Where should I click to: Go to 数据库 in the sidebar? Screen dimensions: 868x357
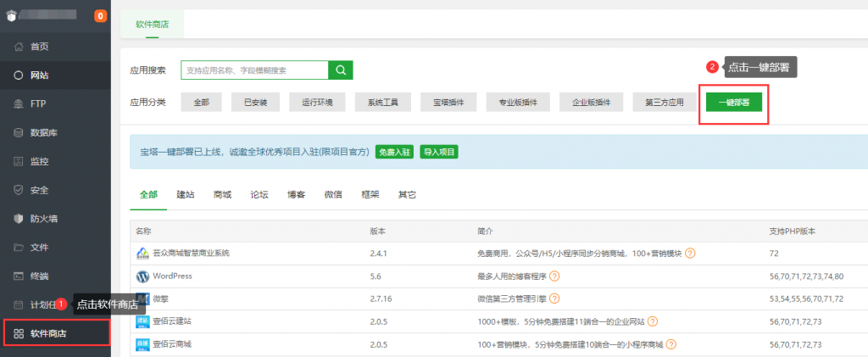point(55,133)
